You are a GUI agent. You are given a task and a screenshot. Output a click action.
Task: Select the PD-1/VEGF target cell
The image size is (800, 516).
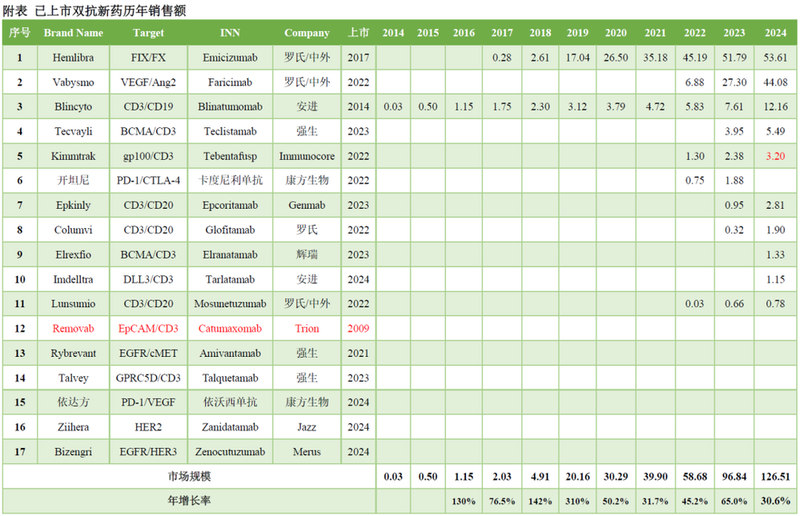[148, 402]
